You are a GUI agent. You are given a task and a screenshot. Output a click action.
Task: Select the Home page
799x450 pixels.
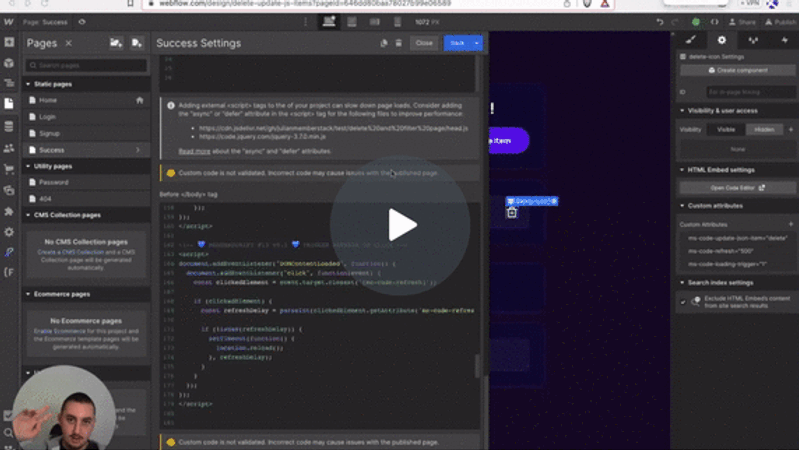[87, 100]
